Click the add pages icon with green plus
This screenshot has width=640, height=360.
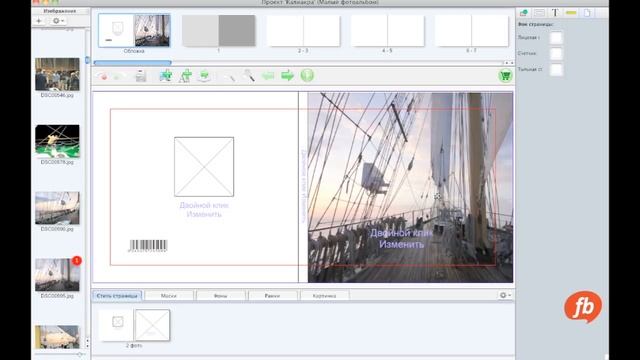[185, 76]
